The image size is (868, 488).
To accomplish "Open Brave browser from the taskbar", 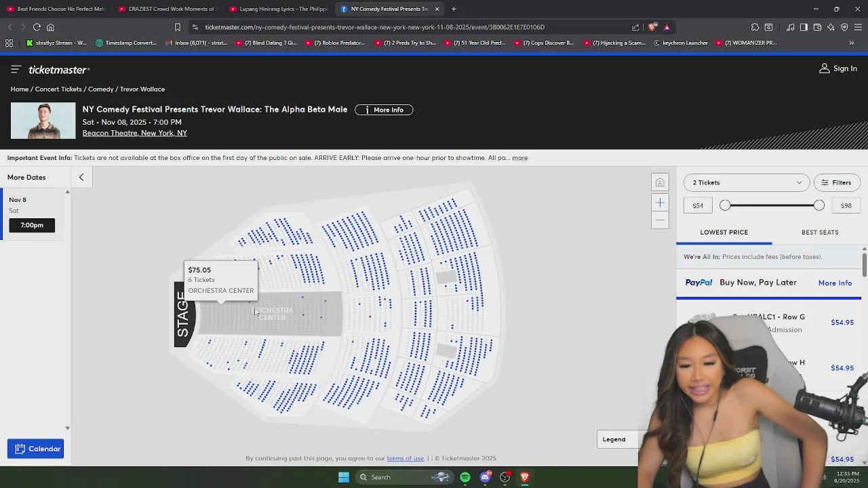I will 524,477.
